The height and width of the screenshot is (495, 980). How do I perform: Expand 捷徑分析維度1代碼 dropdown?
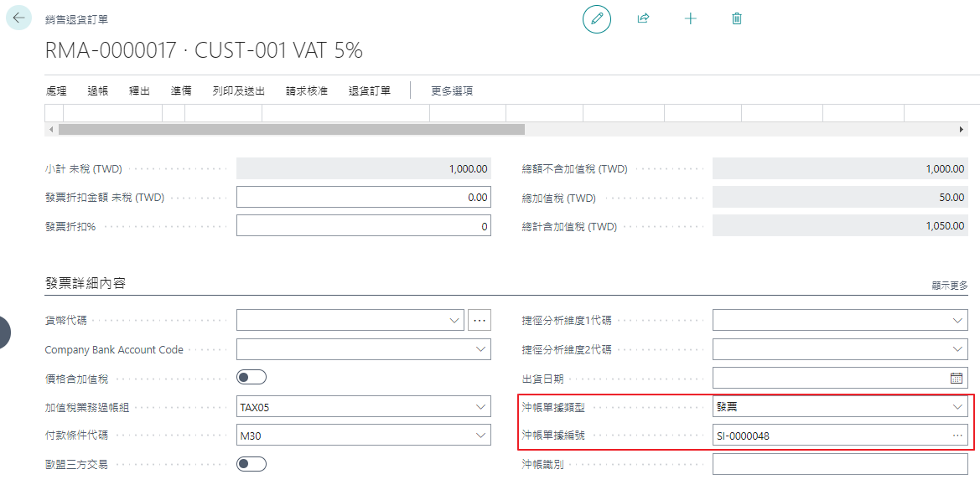click(x=957, y=320)
